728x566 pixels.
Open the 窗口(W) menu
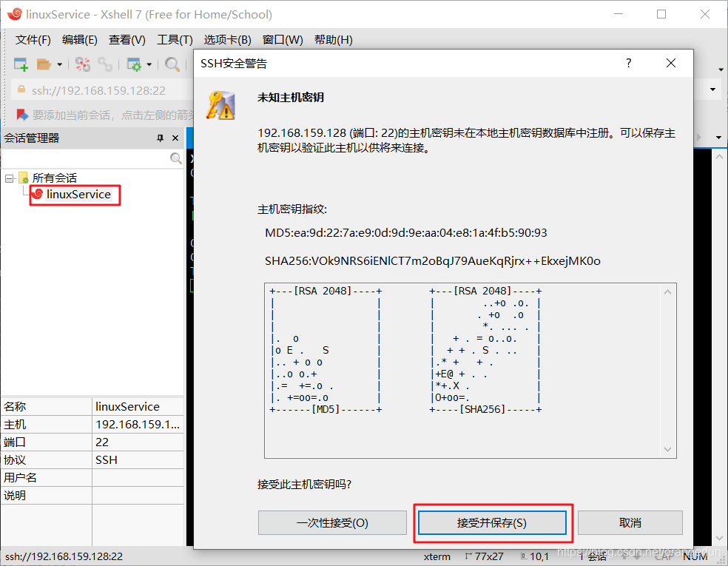(283, 40)
